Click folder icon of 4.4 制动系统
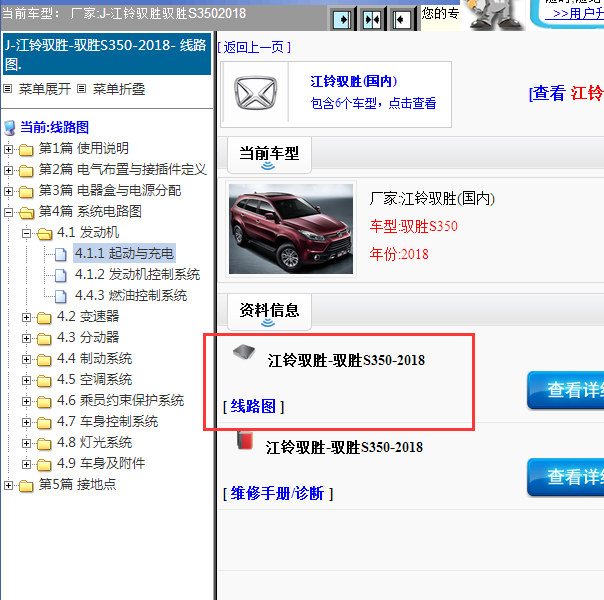 pos(44,360)
